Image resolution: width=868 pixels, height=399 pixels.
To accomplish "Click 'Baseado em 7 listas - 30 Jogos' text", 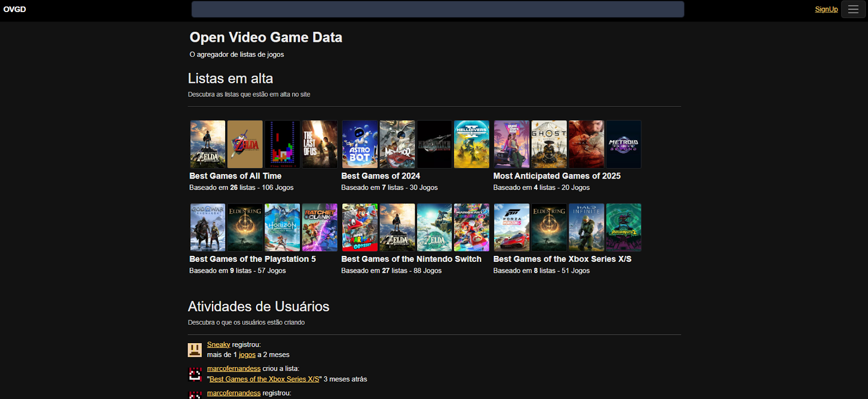I will point(390,188).
